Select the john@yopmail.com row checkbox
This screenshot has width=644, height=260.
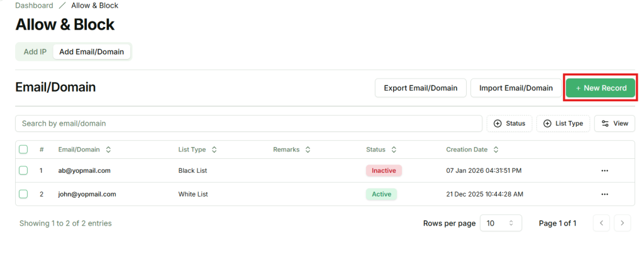(23, 194)
